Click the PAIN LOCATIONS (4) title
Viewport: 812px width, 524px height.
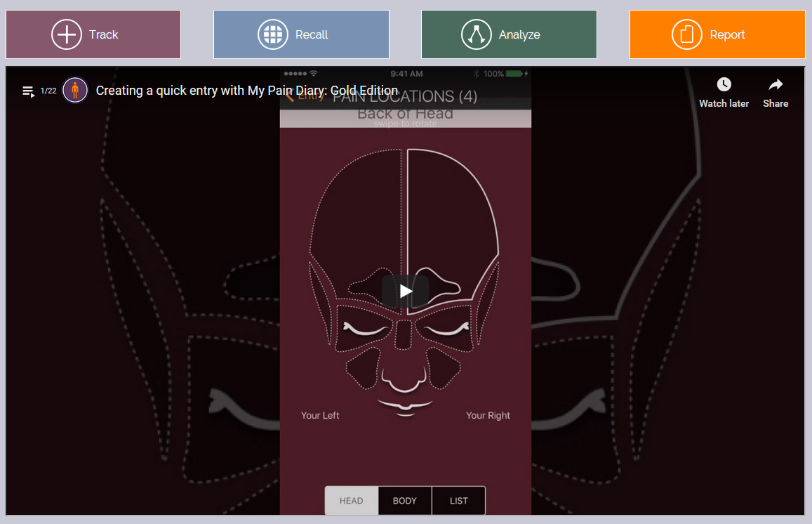tap(404, 96)
